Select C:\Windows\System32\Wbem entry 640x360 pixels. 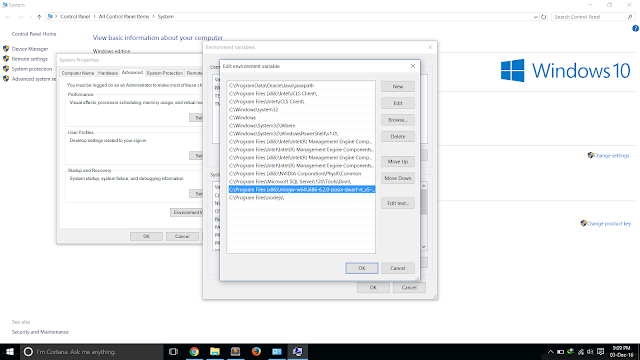coord(301,126)
